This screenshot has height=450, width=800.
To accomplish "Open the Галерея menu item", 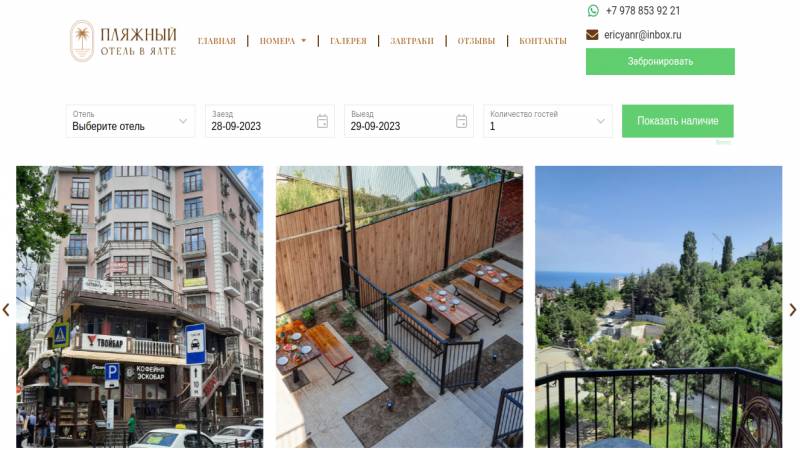I will (x=348, y=41).
